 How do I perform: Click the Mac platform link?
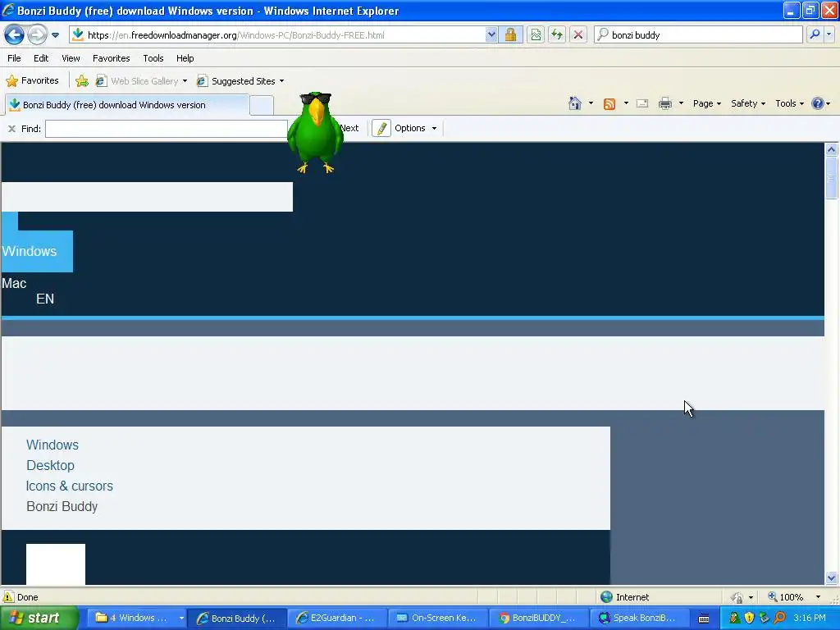point(14,283)
